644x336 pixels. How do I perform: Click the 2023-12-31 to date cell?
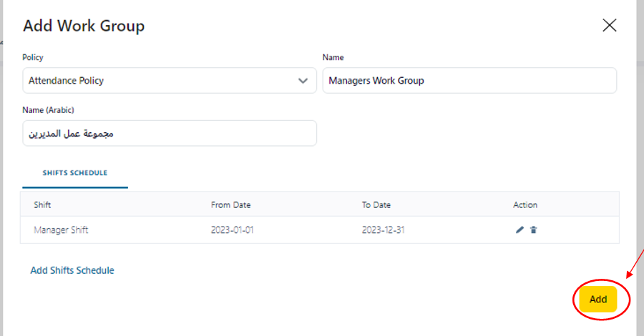click(x=385, y=230)
